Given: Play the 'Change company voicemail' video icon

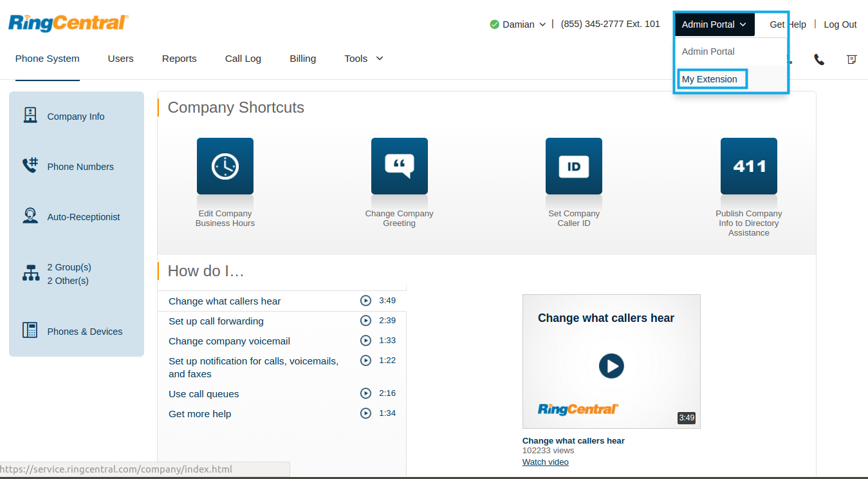Looking at the screenshot, I should [365, 341].
